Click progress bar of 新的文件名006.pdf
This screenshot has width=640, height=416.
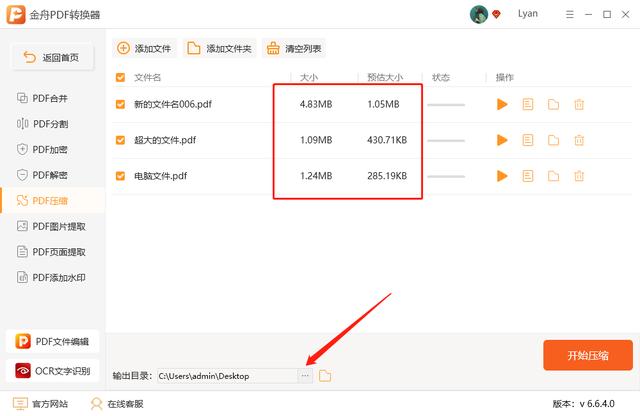[x=446, y=105]
